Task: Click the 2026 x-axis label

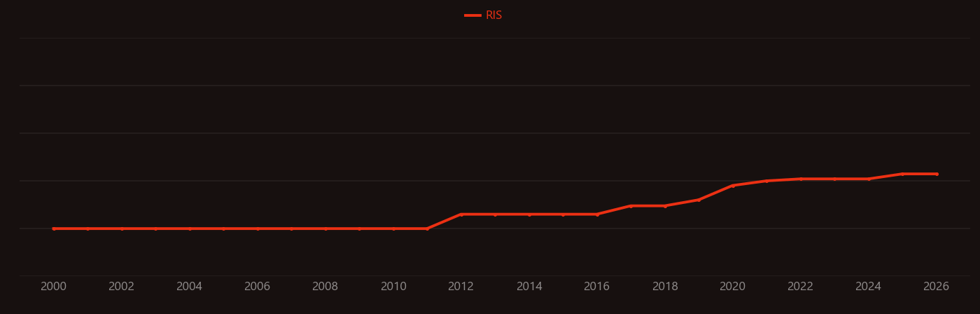Action: pos(937,287)
